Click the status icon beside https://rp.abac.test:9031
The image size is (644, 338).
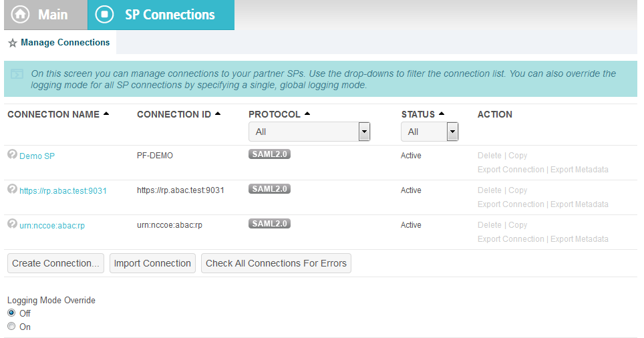tap(12, 189)
